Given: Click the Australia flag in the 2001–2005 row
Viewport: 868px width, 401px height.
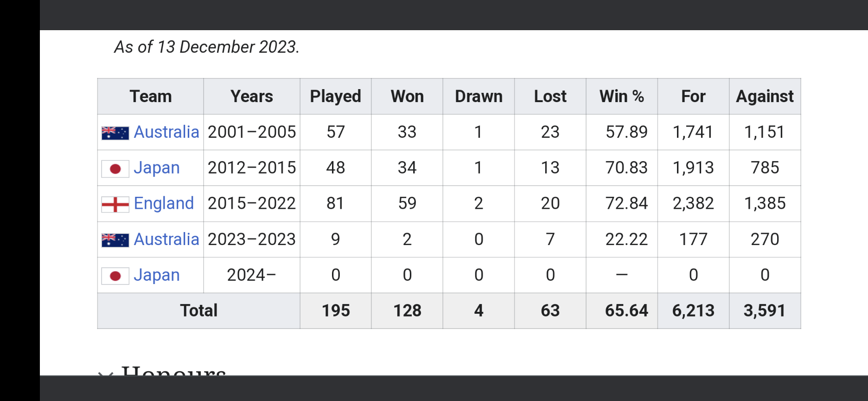Looking at the screenshot, I should [x=115, y=133].
